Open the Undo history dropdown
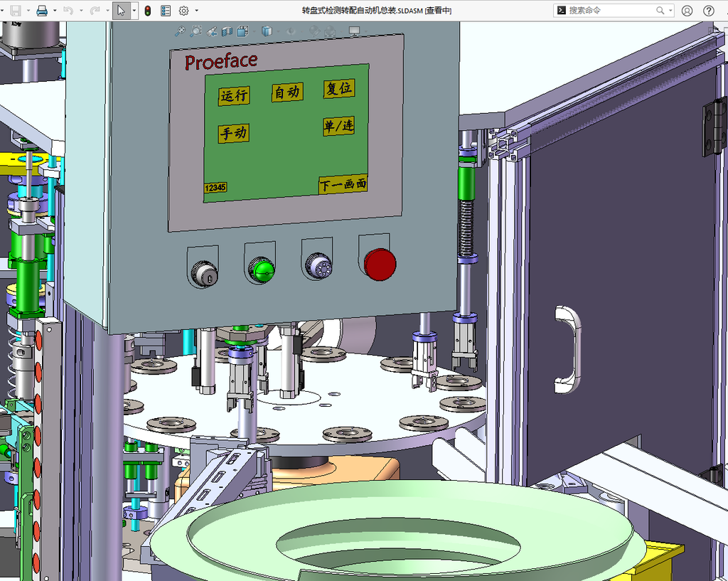 81,11
